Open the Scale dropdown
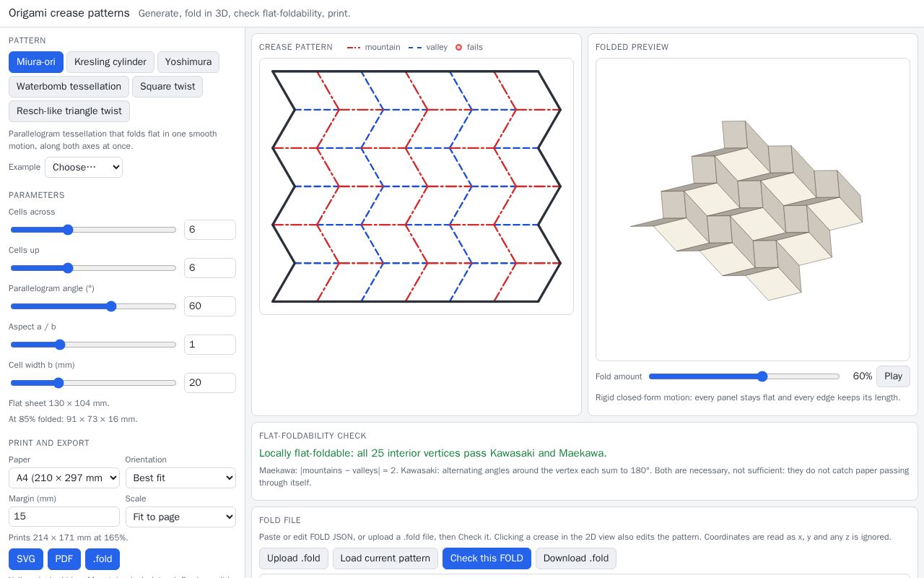924x578 pixels. point(180,517)
